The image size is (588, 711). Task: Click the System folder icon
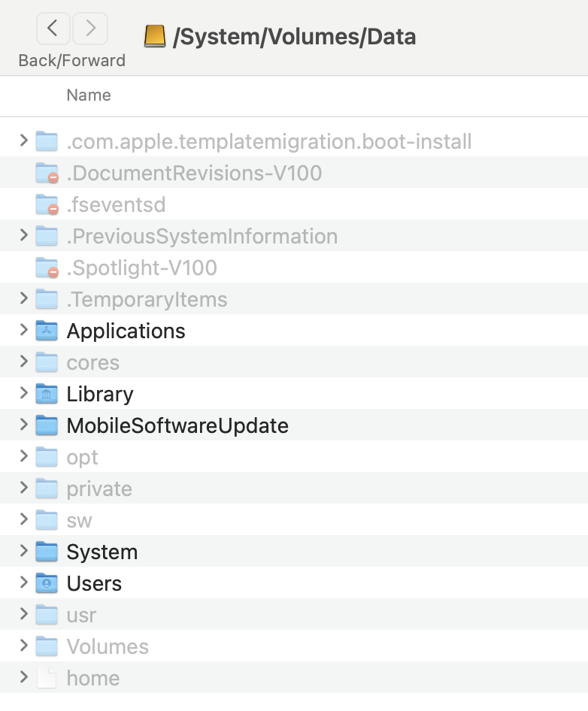pyautogui.click(x=47, y=552)
